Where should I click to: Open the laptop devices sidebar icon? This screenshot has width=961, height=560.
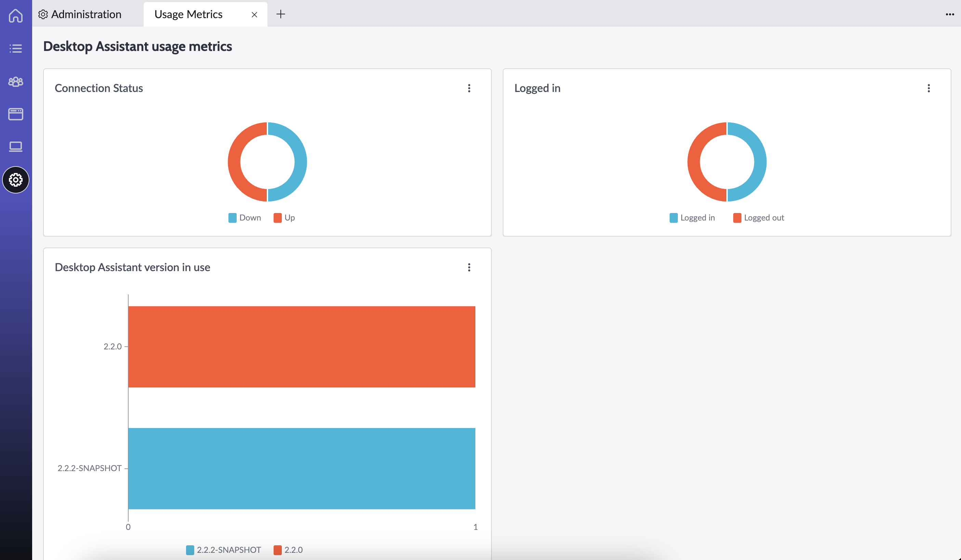pos(16,147)
